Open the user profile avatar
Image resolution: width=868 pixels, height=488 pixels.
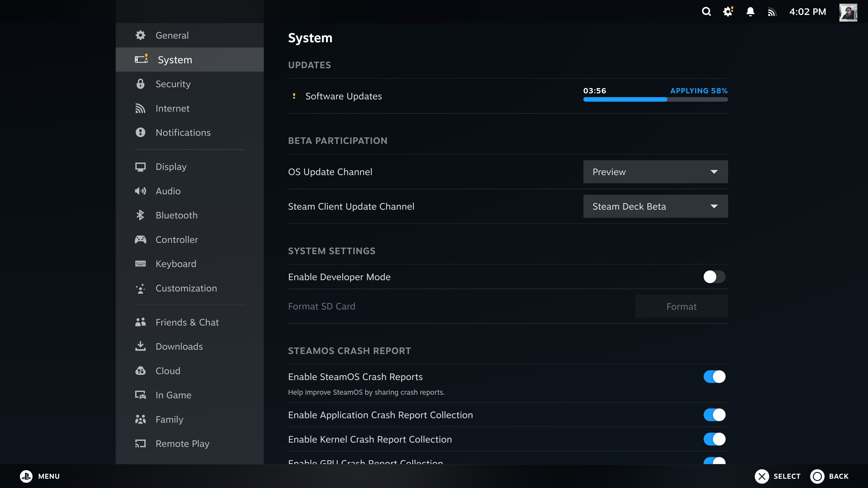click(x=848, y=12)
